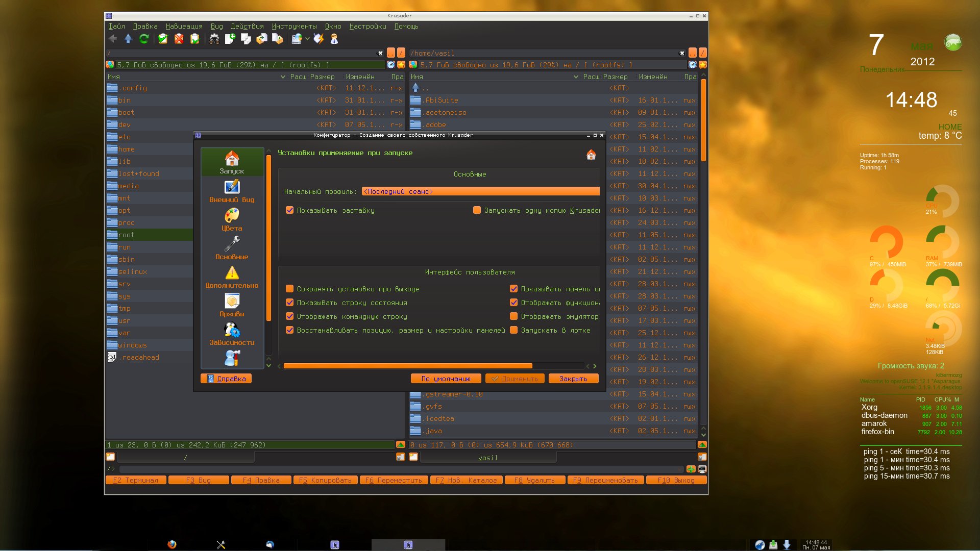Open left panel media icon beside free space
Viewport: 980px width, 551px height.
(x=110, y=65)
